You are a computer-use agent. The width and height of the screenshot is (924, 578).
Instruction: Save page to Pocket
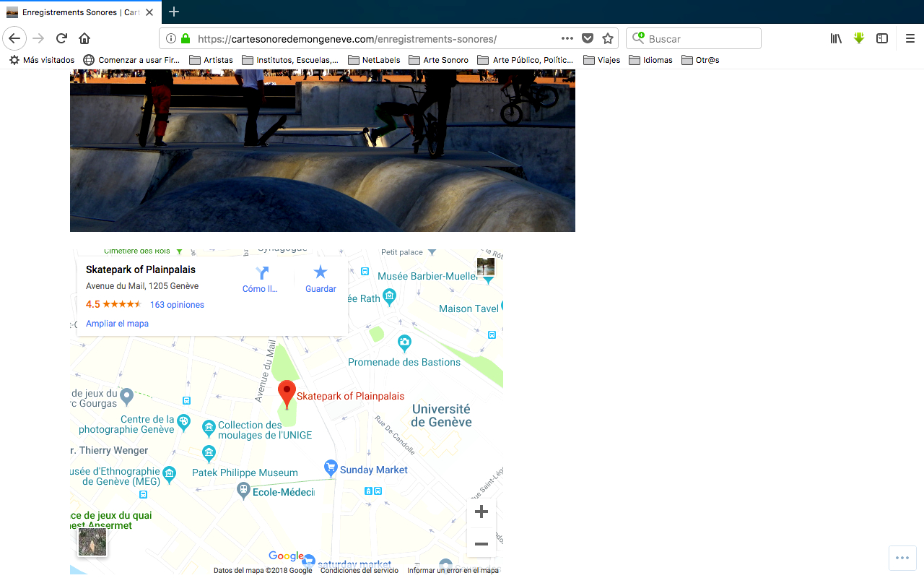pos(588,38)
